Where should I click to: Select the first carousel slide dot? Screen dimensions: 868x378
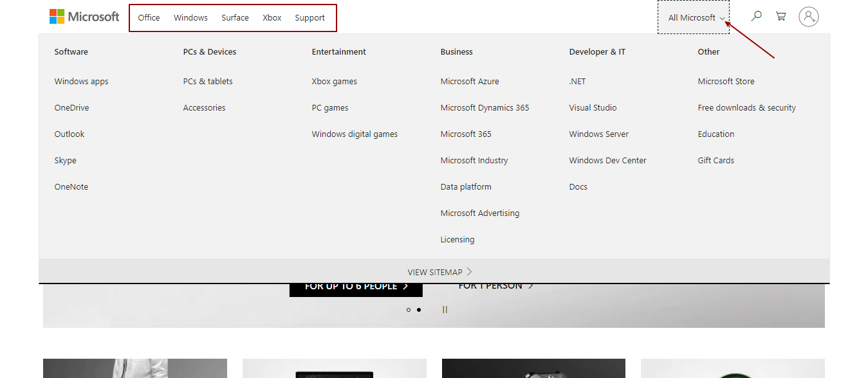(x=409, y=310)
